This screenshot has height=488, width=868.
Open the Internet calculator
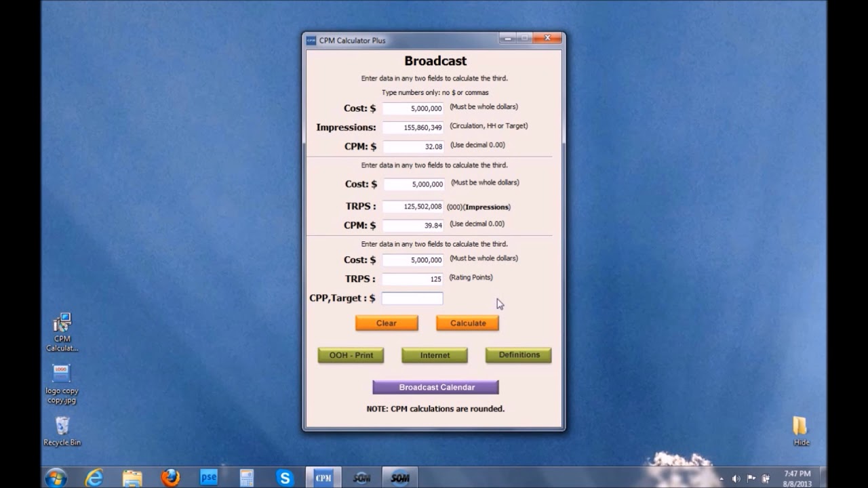click(x=435, y=355)
